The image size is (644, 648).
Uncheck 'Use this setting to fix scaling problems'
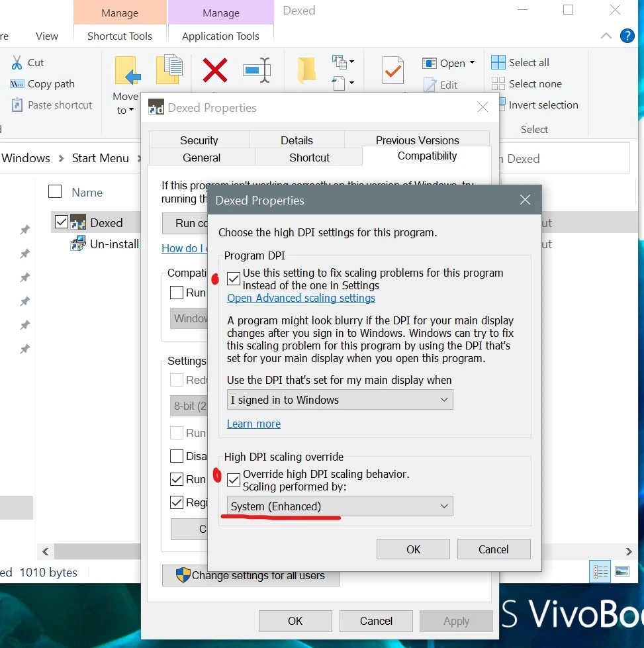[x=234, y=279]
